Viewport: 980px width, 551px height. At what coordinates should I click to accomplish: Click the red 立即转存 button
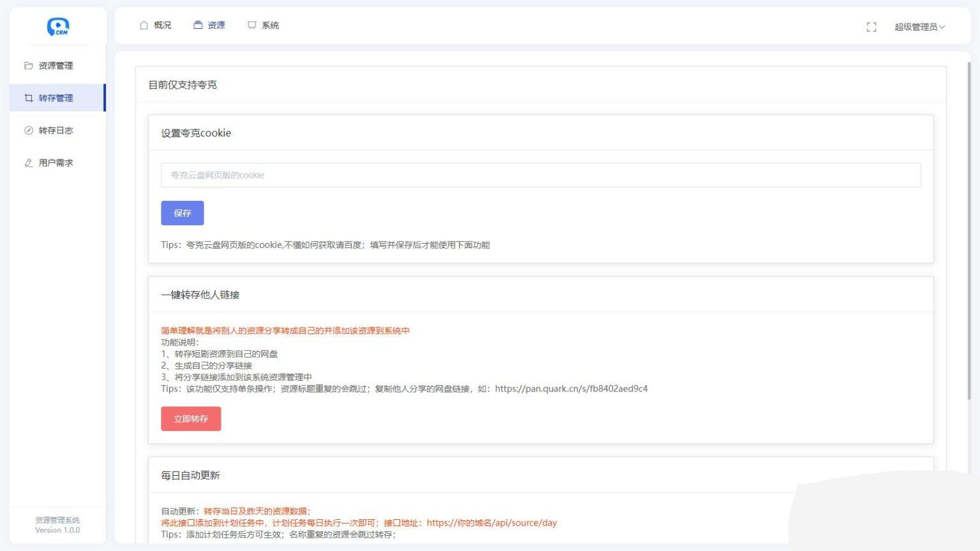191,419
